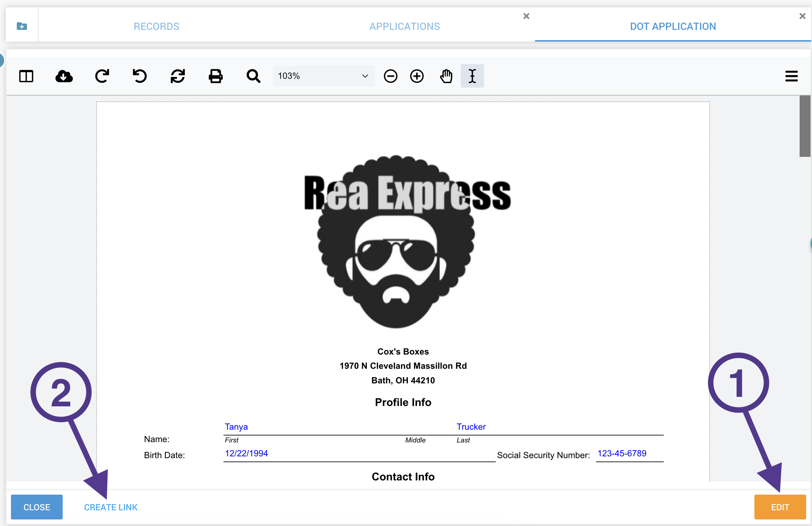Toggle the text selection cursor tool
Viewport: 812px width, 526px height.
[x=472, y=76]
